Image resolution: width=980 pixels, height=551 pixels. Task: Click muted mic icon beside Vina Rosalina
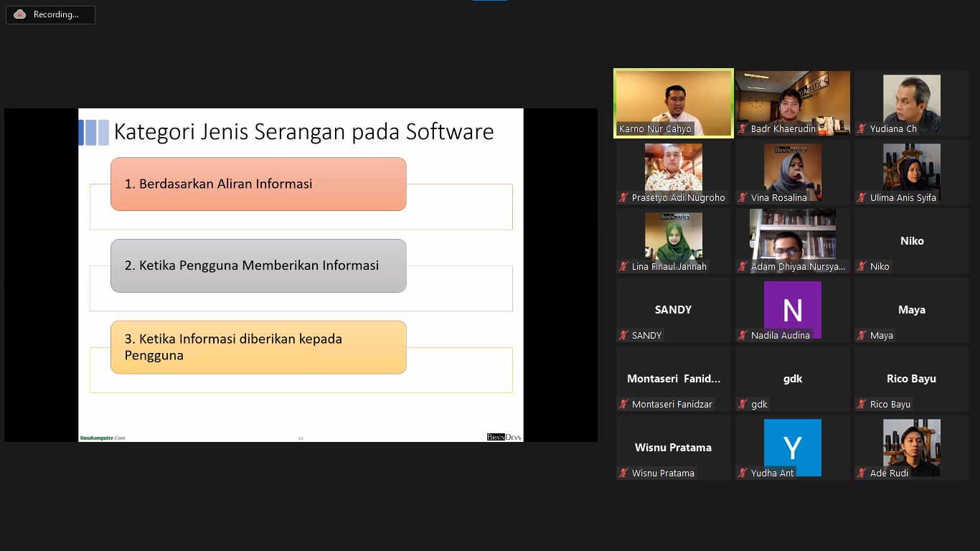[x=743, y=198]
